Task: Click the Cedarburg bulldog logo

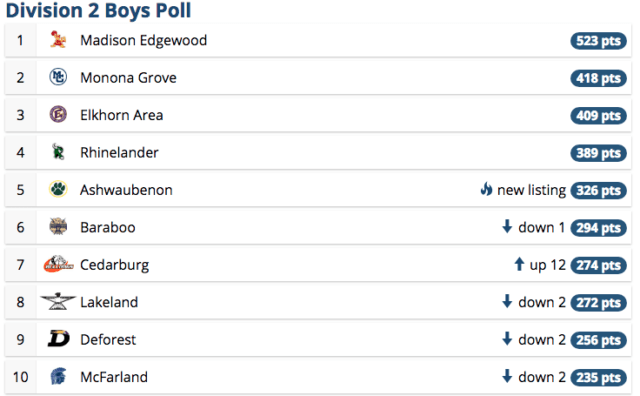Action: 58,264
